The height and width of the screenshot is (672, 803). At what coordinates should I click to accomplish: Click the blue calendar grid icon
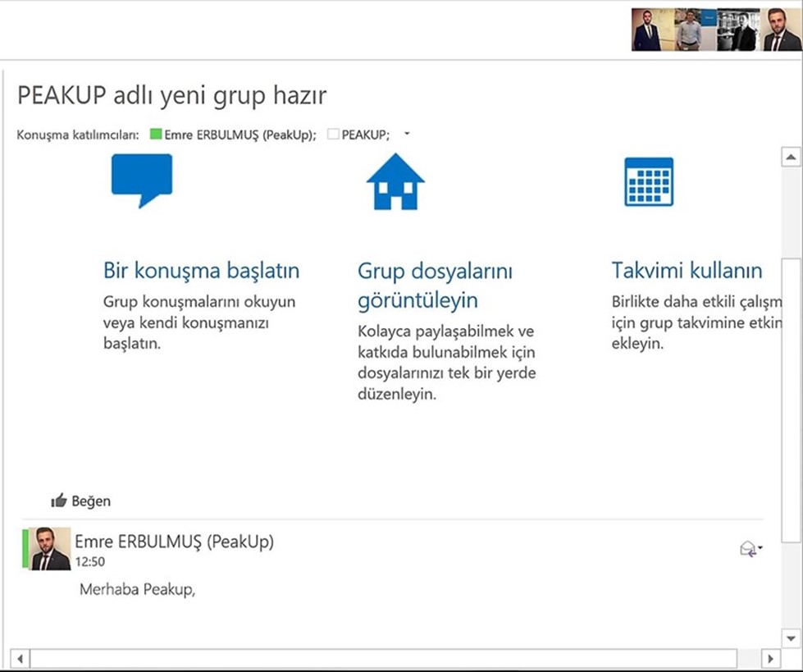click(x=648, y=181)
